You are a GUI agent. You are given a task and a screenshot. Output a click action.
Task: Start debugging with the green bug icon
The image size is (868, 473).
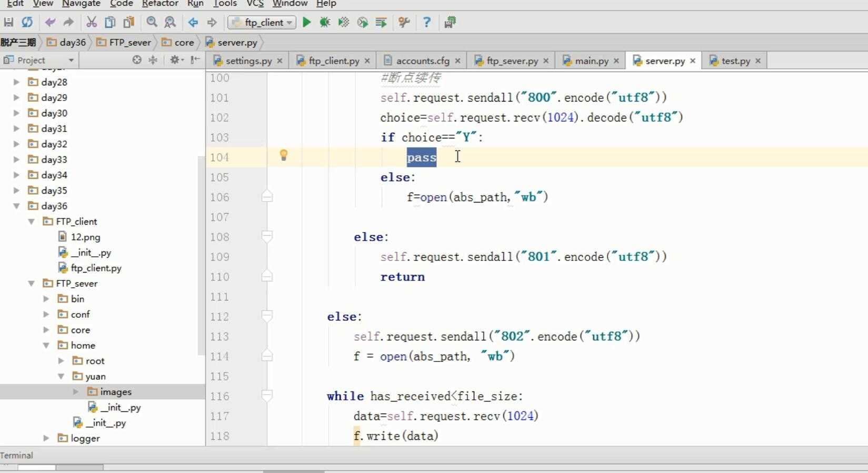[x=325, y=22]
